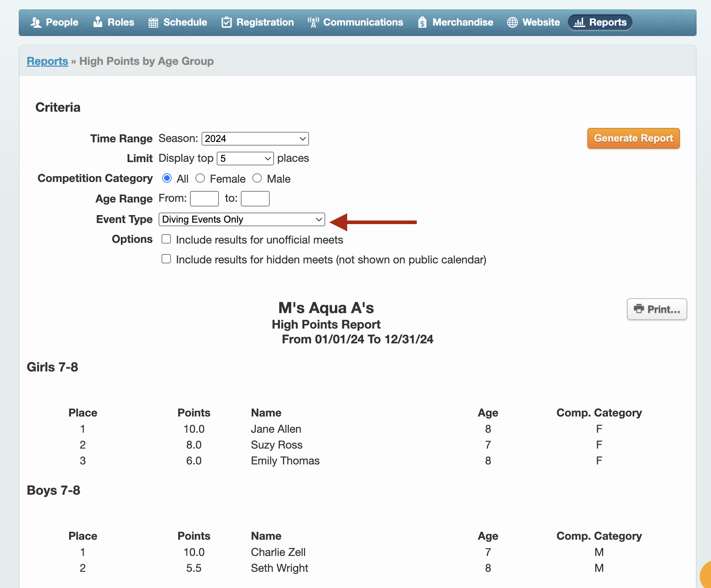This screenshot has width=711, height=588.
Task: Select the Male competition category radio
Action: pyautogui.click(x=257, y=178)
